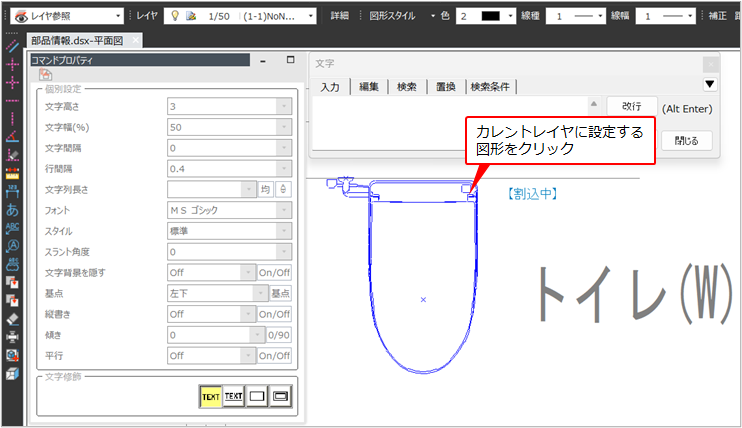This screenshot has width=742, height=428.
Task: Select the diagonal line tool in sidebar
Action: pyautogui.click(x=13, y=46)
